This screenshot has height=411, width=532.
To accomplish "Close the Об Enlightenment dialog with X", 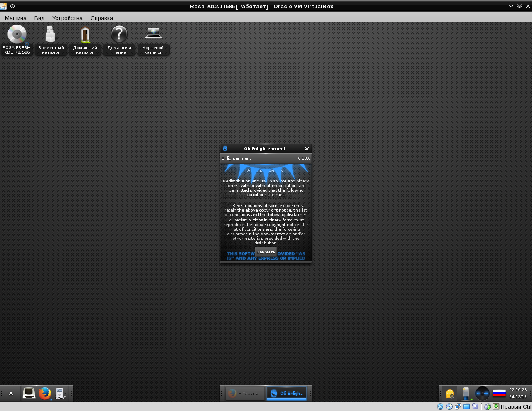I will coord(307,149).
